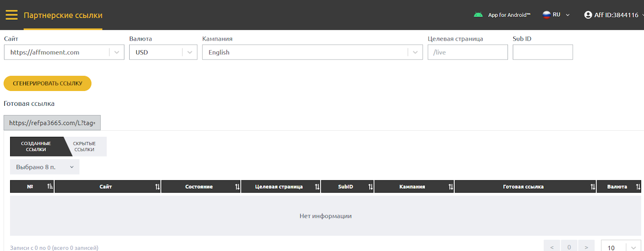Click Сгенерировать ссылку button

[x=47, y=83]
